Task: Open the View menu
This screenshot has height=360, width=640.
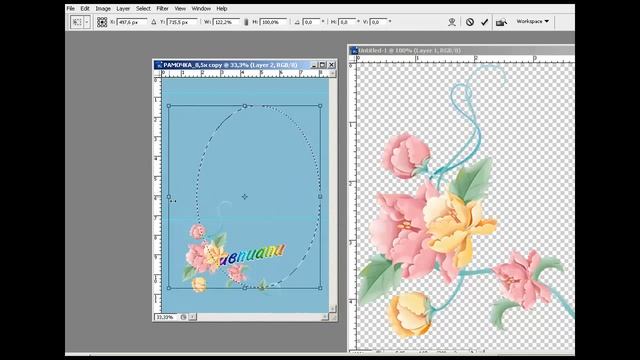Action: 180,8
